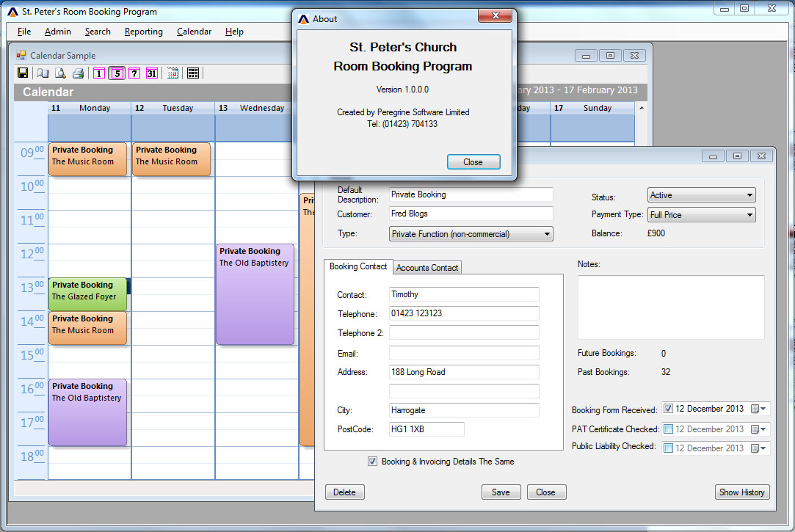The height and width of the screenshot is (532, 795).
Task: Select Monday 09:00 Music Room booking
Action: tap(87, 159)
